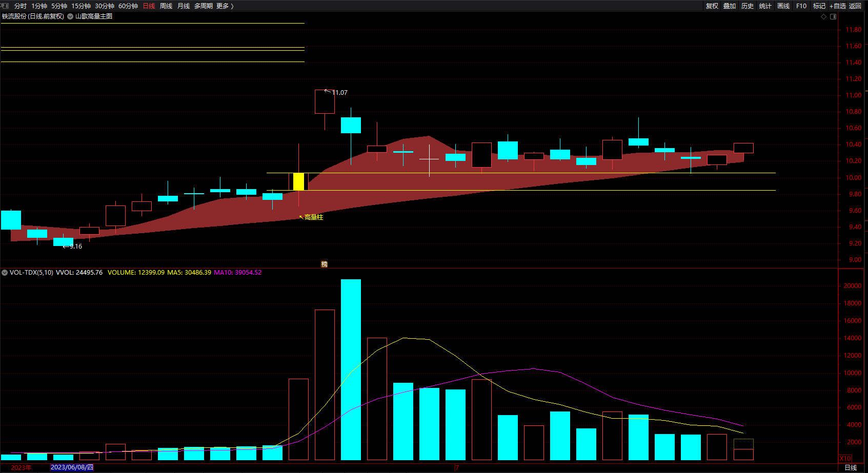The image size is (868, 473).
Task: Click the yellow 高量柱 candlestick
Action: point(298,181)
